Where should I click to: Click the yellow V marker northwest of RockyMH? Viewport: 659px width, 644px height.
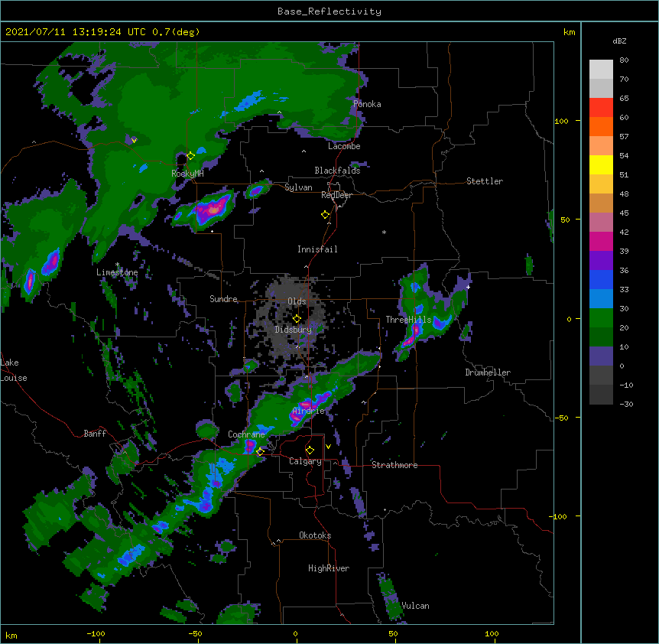click(x=134, y=141)
